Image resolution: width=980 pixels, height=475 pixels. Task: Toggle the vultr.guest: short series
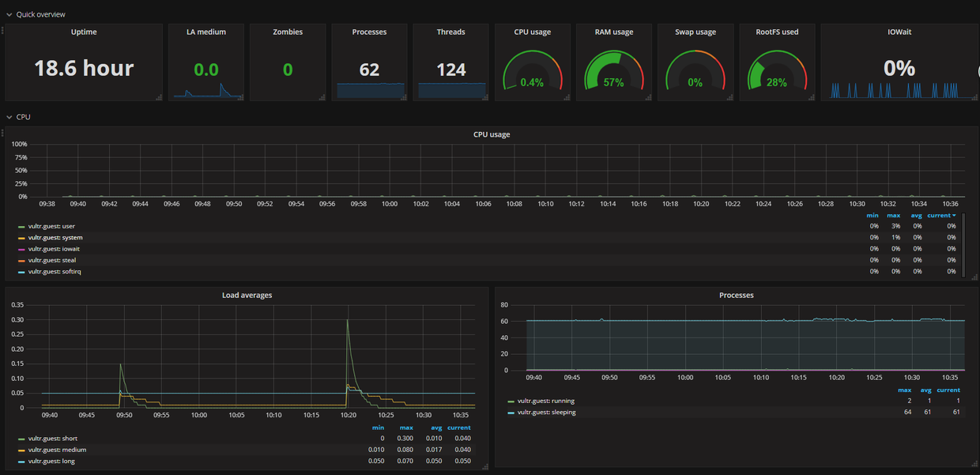pos(53,438)
